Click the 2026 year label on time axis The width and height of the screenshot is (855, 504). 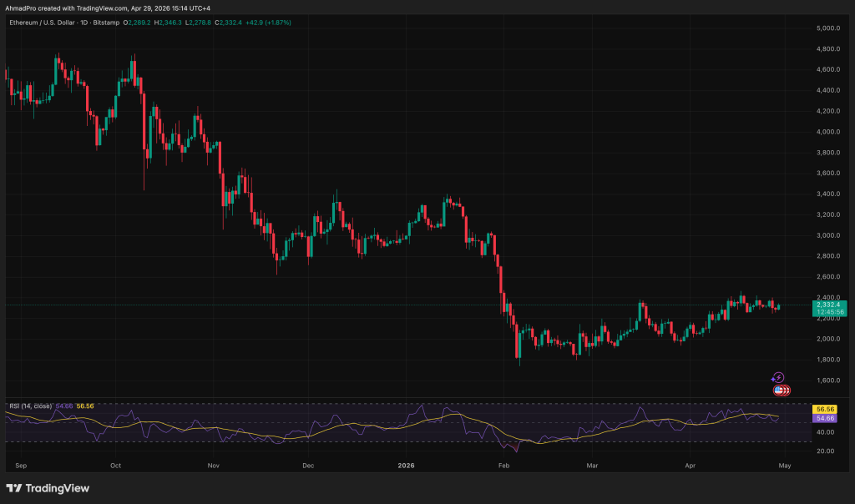click(x=406, y=463)
